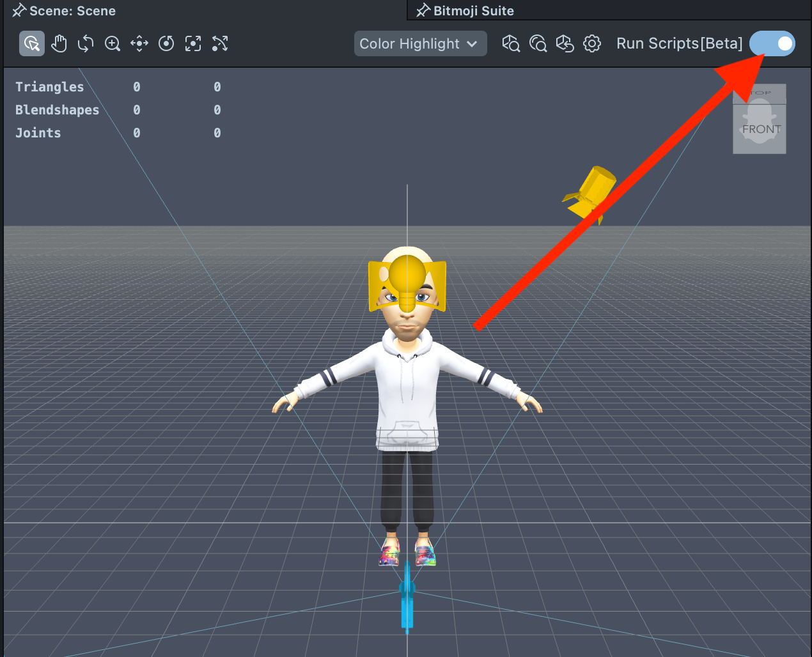Screen dimensions: 812x657
Task: Choose the Pan hand tool
Action: point(59,43)
